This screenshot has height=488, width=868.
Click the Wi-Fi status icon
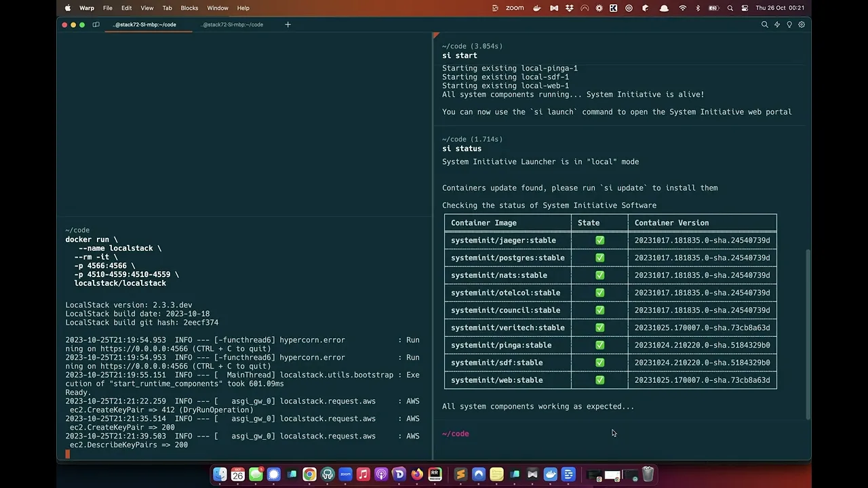point(682,8)
